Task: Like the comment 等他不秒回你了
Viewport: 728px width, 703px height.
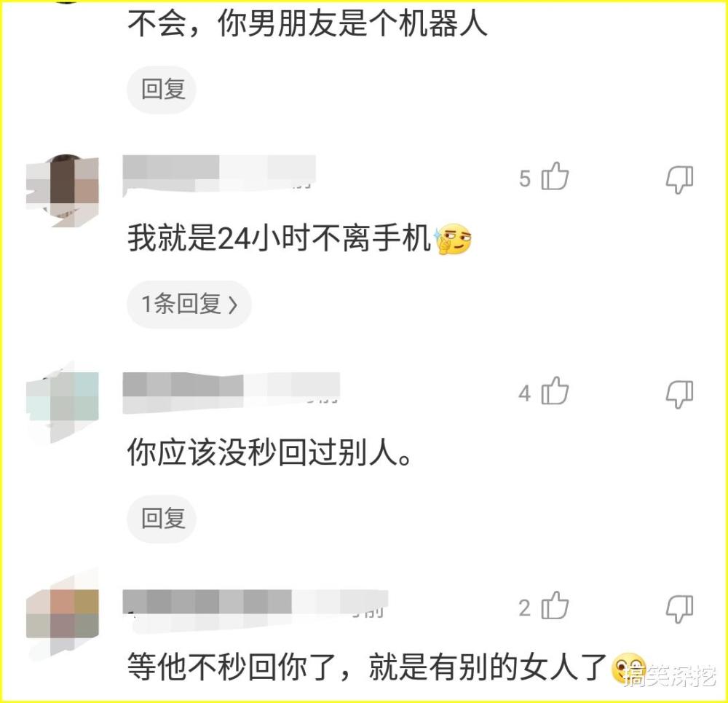Action: click(555, 605)
